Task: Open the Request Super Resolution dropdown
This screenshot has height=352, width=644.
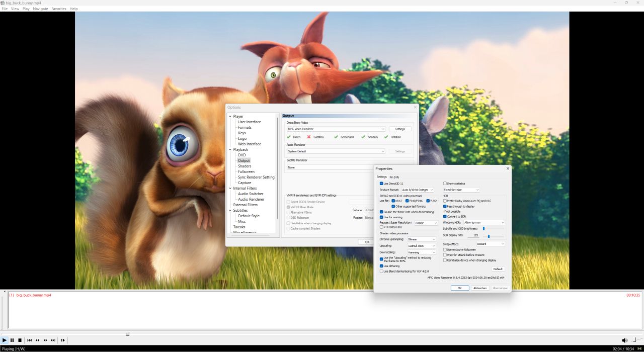Action: coord(426,223)
